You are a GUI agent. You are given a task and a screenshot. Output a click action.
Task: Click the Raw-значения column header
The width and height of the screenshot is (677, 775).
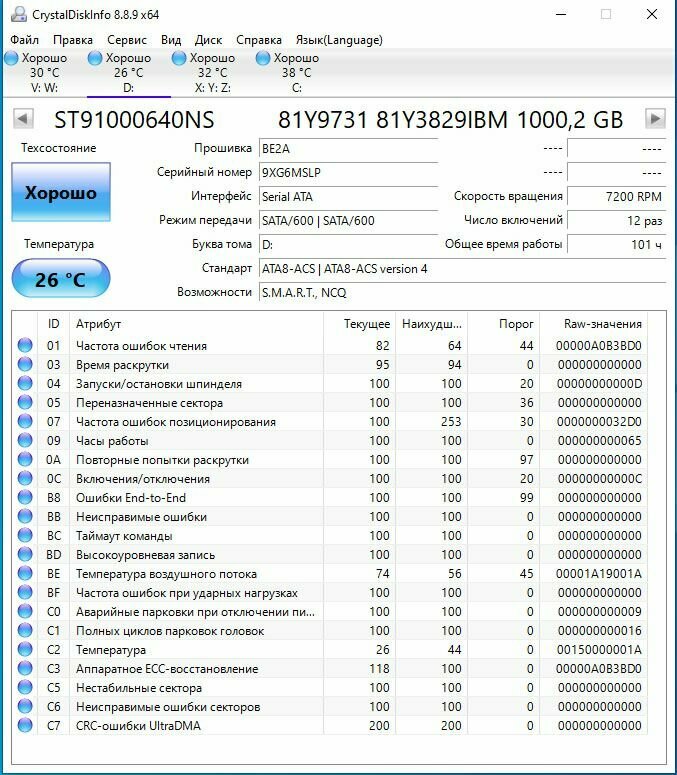tap(593, 324)
